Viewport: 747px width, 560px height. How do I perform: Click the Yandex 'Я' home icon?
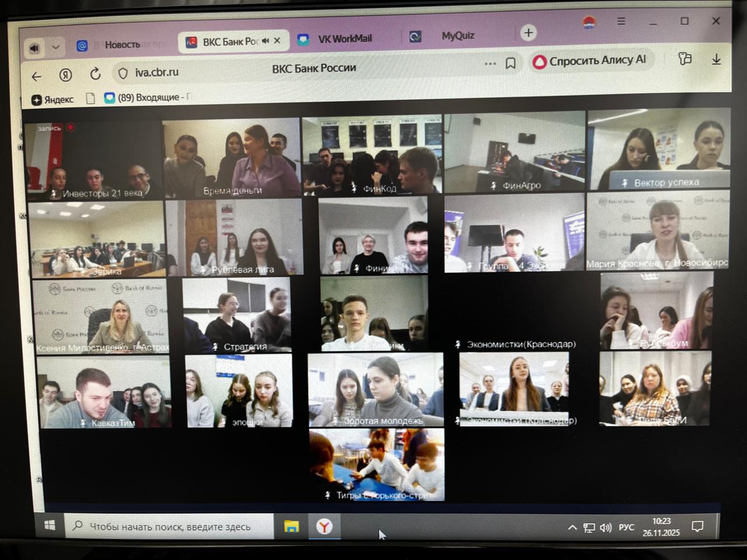click(66, 75)
